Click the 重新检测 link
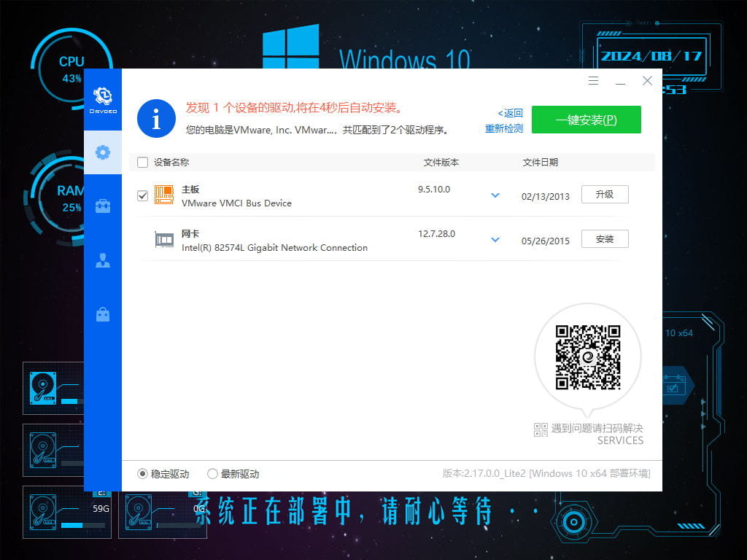 point(504,128)
